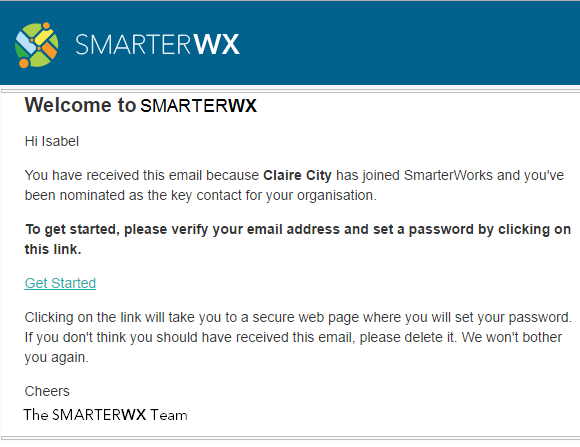Select the Cheers sign-off

(47, 391)
